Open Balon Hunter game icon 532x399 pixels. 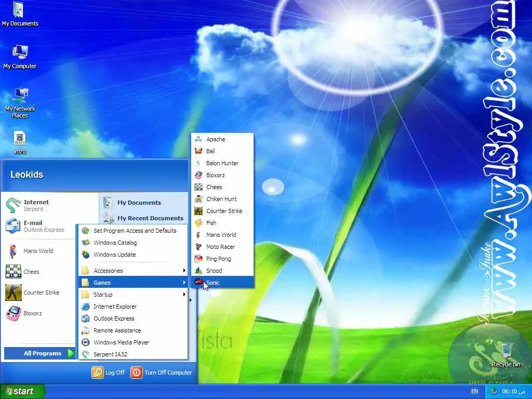pos(198,163)
